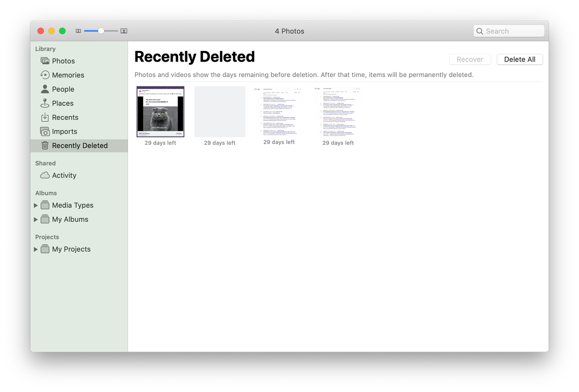
Task: Click the magnifying glass search icon
Action: (480, 31)
